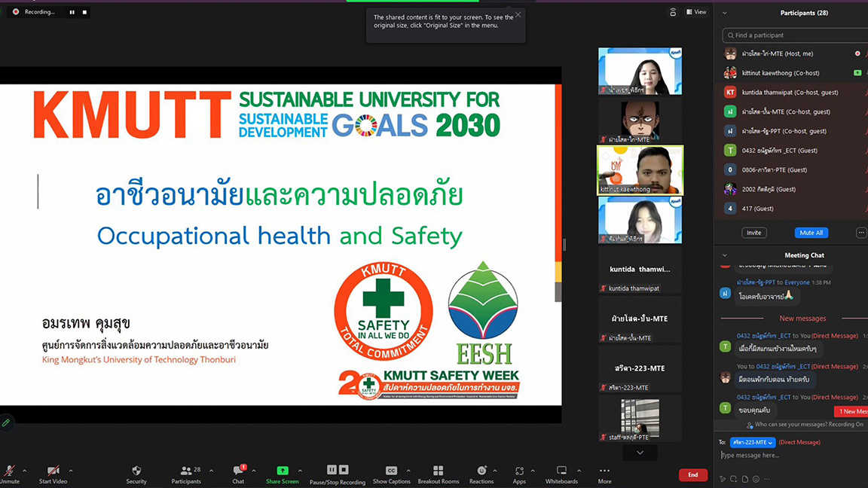Screen dimensions: 868x488
Task: Expand the caret next to Chat toolbar button
Action: [253, 471]
